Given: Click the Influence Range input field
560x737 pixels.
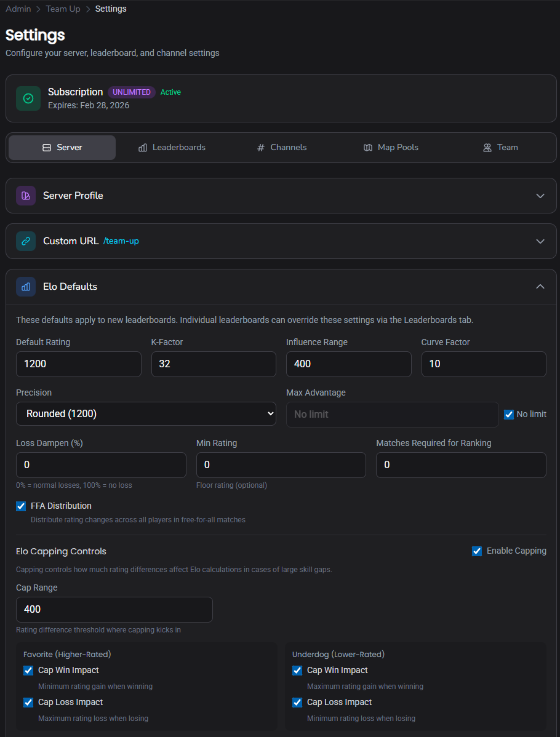Looking at the screenshot, I should pyautogui.click(x=349, y=364).
